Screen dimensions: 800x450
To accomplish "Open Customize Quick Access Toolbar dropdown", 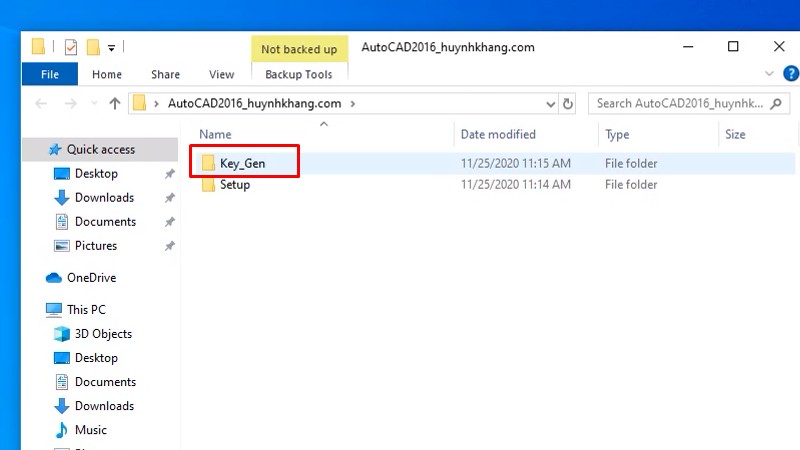I will coord(111,47).
